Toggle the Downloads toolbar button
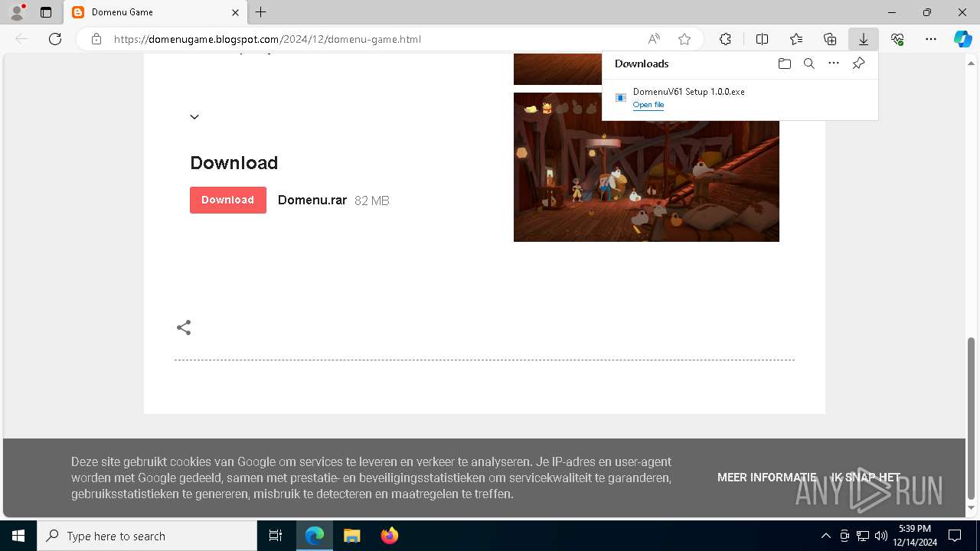 (864, 39)
